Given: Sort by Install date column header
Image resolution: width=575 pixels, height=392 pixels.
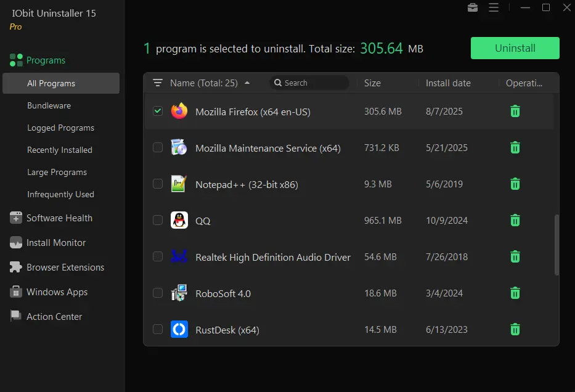Looking at the screenshot, I should coord(448,83).
